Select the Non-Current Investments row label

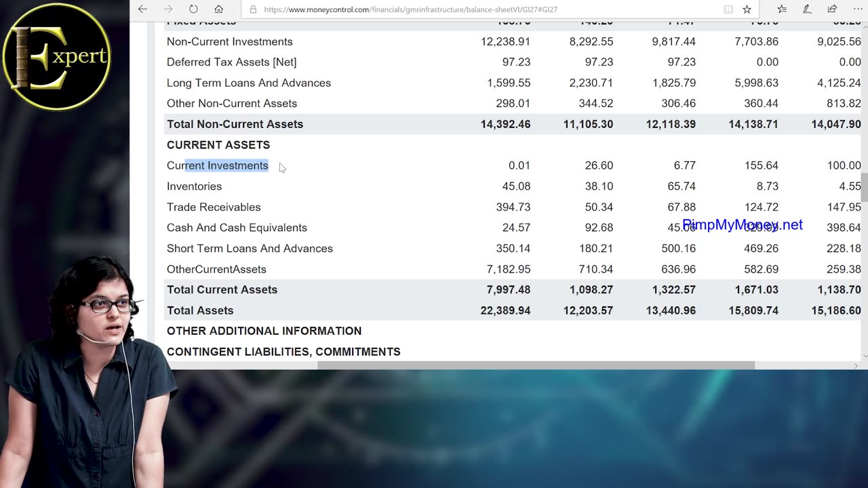click(x=230, y=41)
